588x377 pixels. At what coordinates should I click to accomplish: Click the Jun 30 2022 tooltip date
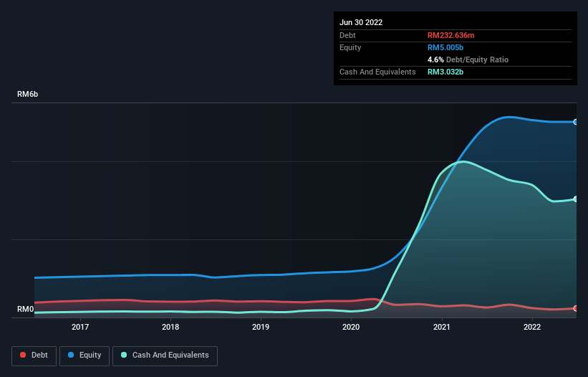(361, 22)
